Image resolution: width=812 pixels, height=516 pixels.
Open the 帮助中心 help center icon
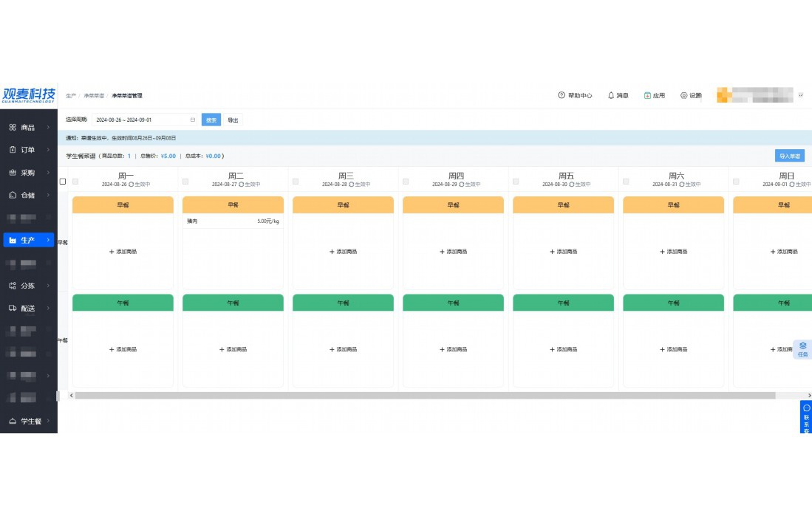click(x=562, y=95)
